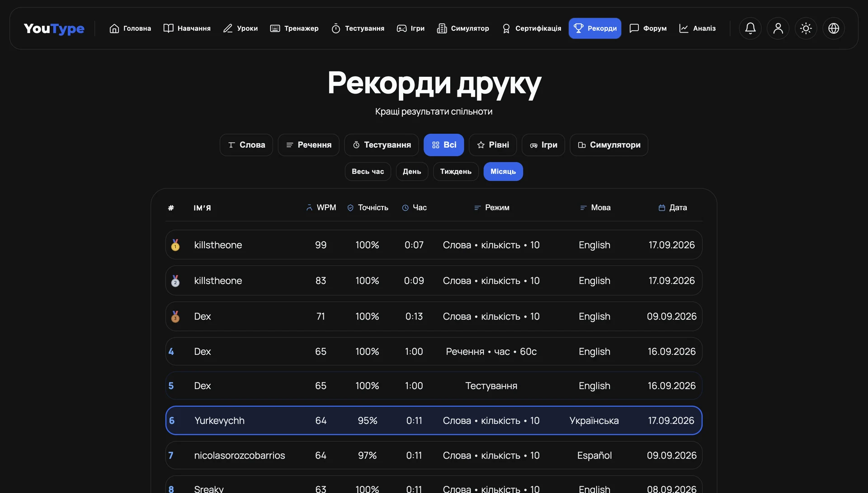The height and width of the screenshot is (493, 868).
Task: Open user profile icon
Action: (x=778, y=28)
